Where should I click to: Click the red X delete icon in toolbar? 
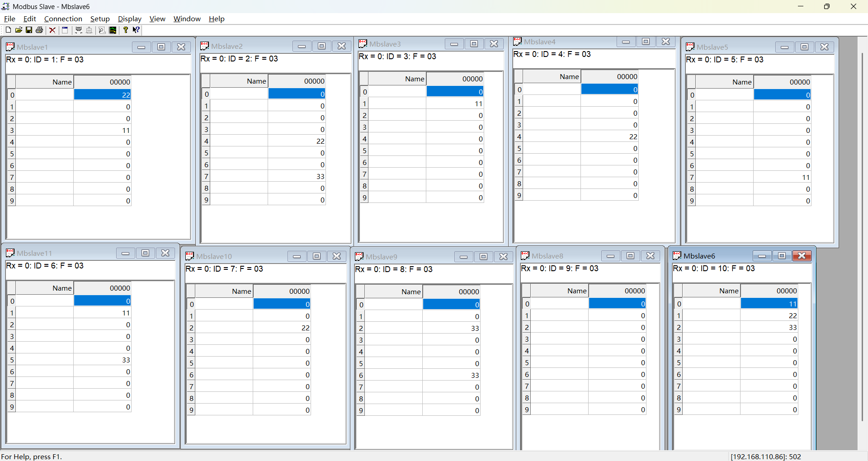(52, 30)
